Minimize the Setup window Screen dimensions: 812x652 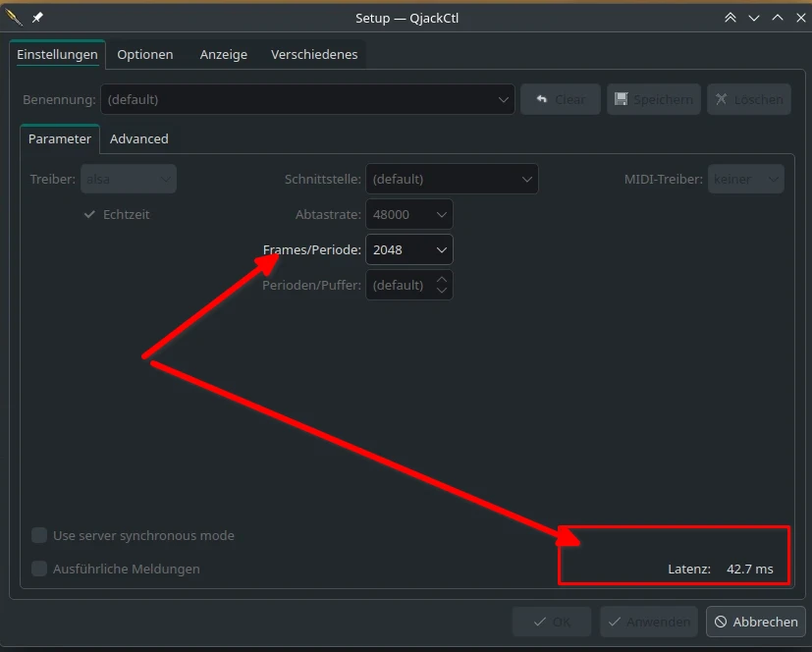click(754, 18)
